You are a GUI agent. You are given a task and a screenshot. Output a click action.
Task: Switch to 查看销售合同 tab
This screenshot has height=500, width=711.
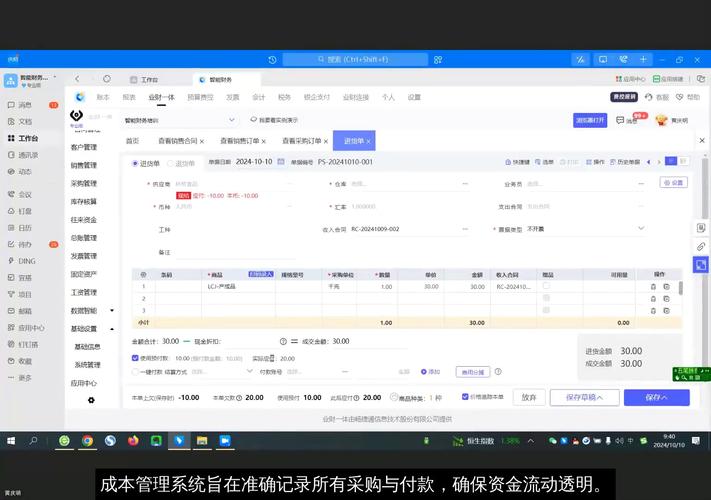click(178, 141)
